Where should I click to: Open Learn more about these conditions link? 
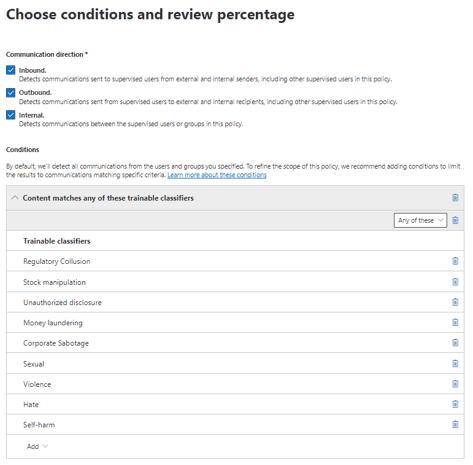(217, 175)
